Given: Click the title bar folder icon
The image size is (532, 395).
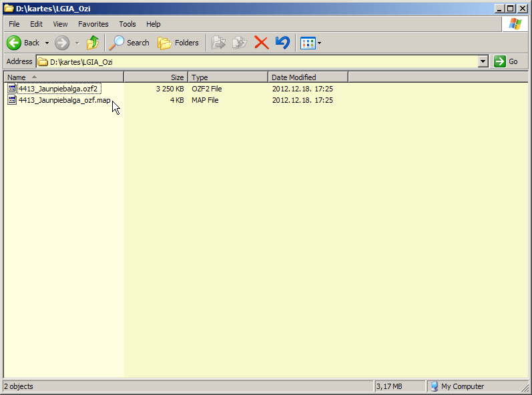Looking at the screenshot, I should (x=9, y=9).
